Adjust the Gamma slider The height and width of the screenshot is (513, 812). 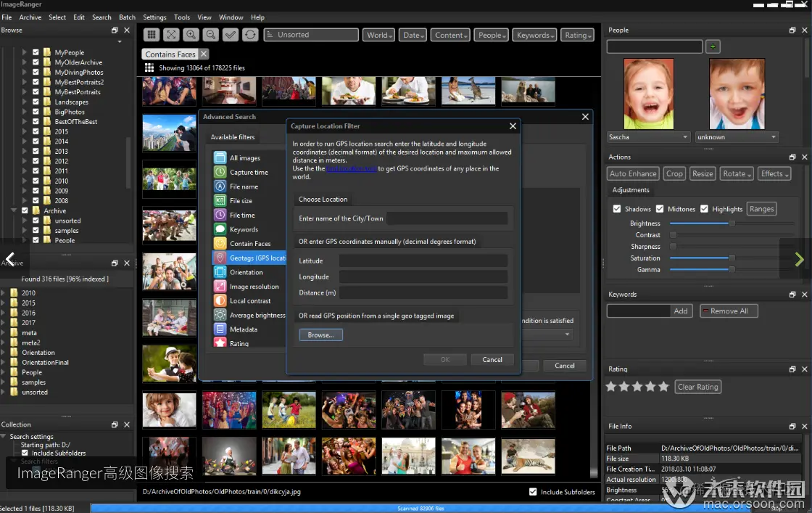click(732, 269)
